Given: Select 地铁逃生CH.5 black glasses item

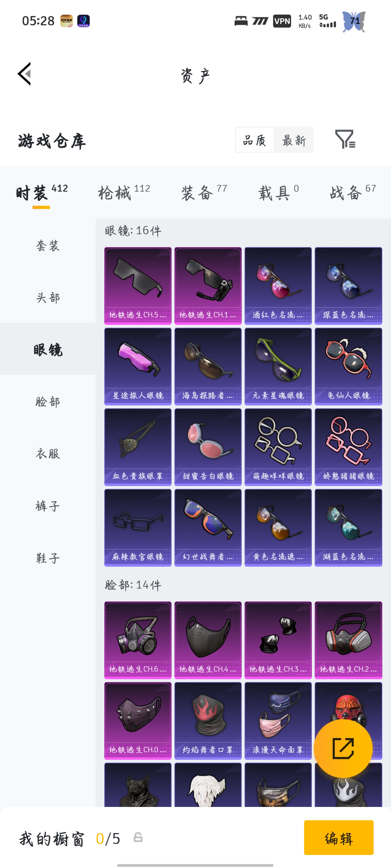Looking at the screenshot, I should pos(138,286).
